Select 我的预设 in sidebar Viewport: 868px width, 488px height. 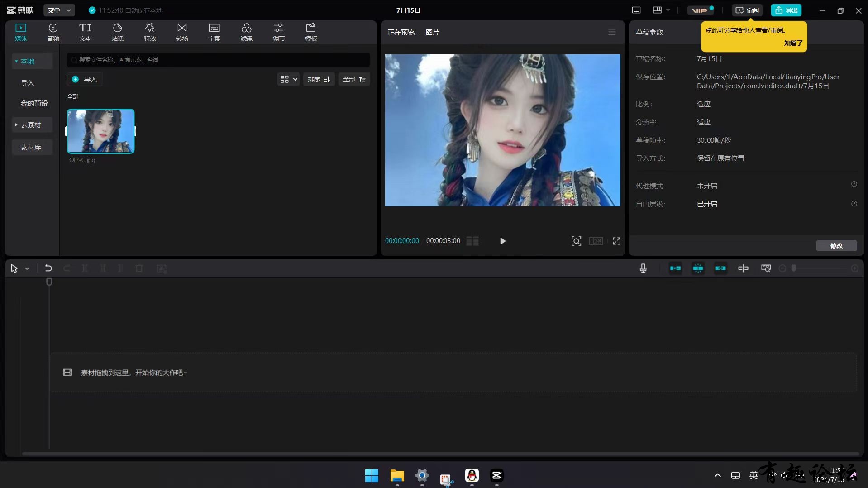[34, 103]
